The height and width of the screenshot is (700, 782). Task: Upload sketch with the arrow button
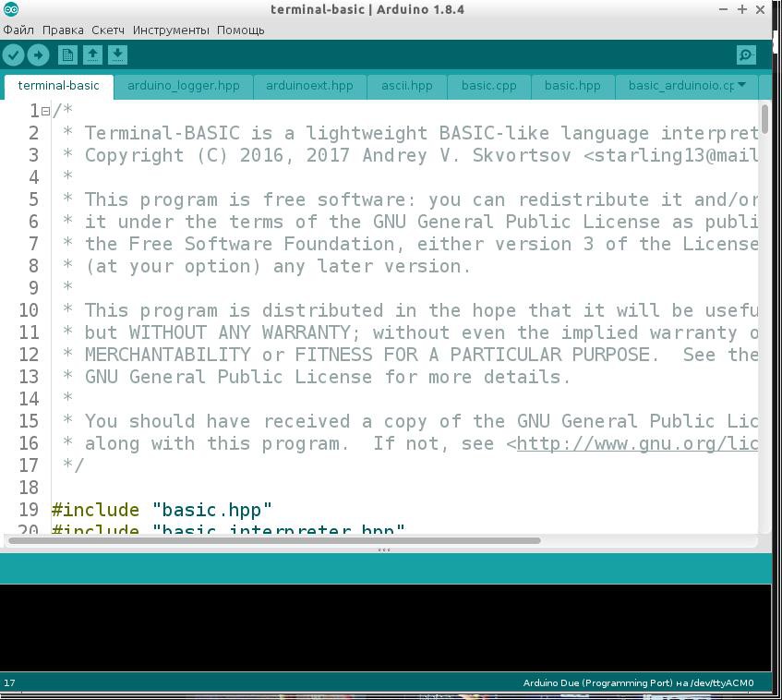click(39, 54)
